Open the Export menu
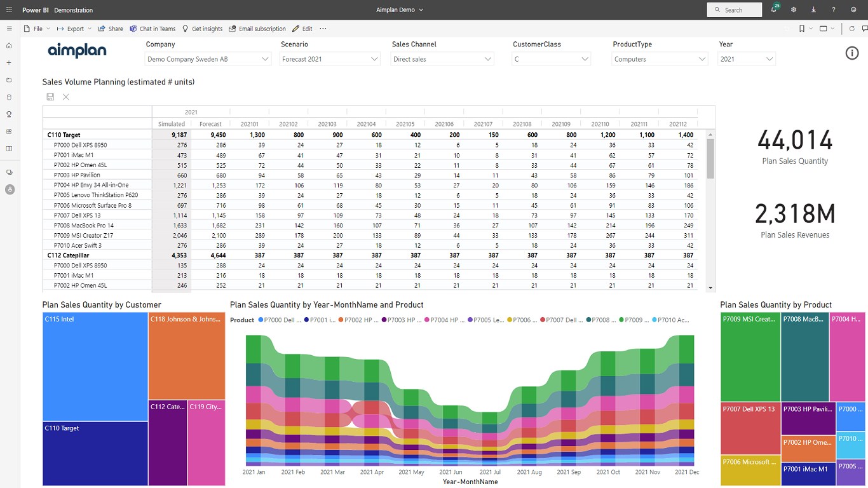 [74, 29]
